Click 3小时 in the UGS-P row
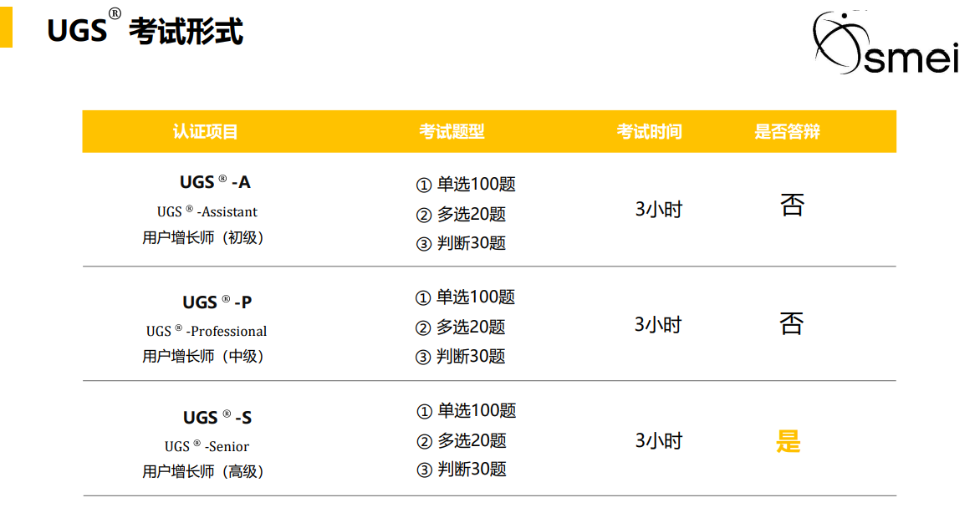Viewport: 980px width, 518px height. (x=657, y=325)
